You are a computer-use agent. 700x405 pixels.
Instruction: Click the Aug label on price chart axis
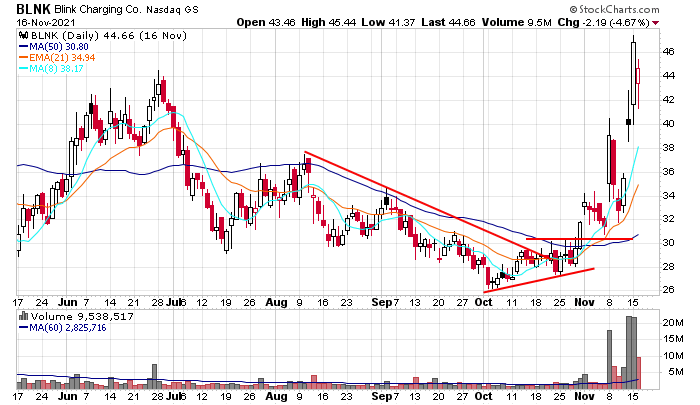click(x=276, y=302)
